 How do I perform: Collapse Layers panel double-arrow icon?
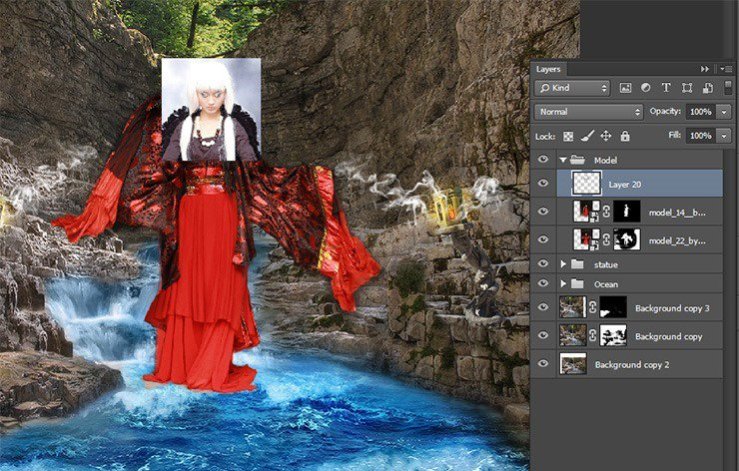(x=705, y=69)
